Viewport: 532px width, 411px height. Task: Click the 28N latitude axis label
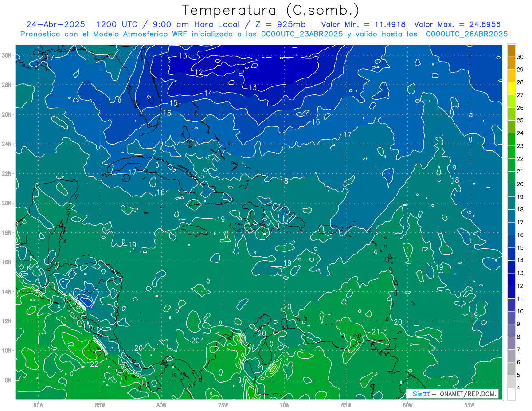click(7, 85)
